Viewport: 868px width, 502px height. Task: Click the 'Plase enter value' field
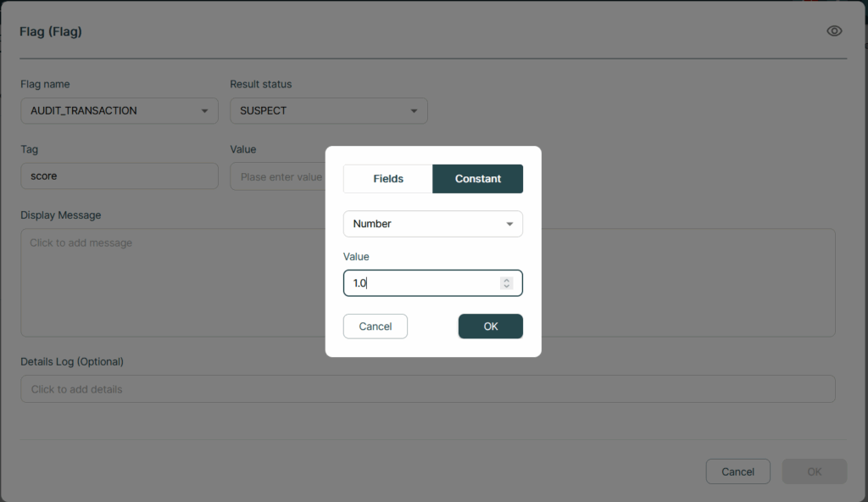278,176
